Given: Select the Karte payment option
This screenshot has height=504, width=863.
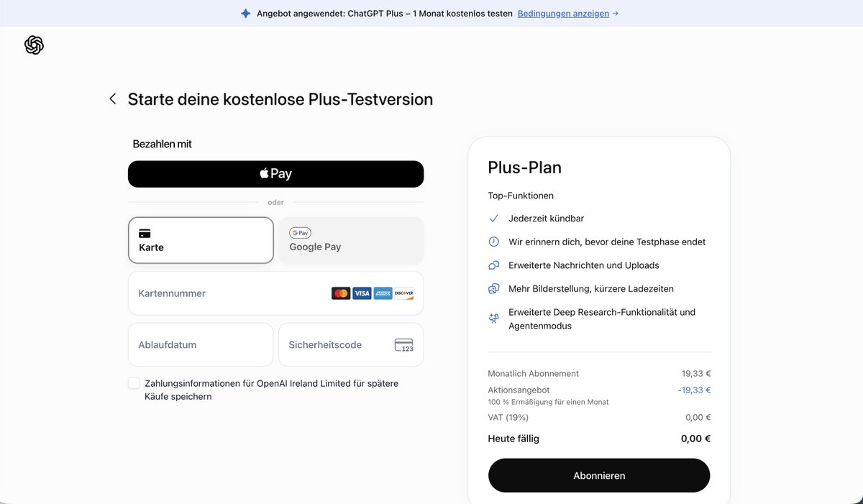Looking at the screenshot, I should pyautogui.click(x=201, y=241).
